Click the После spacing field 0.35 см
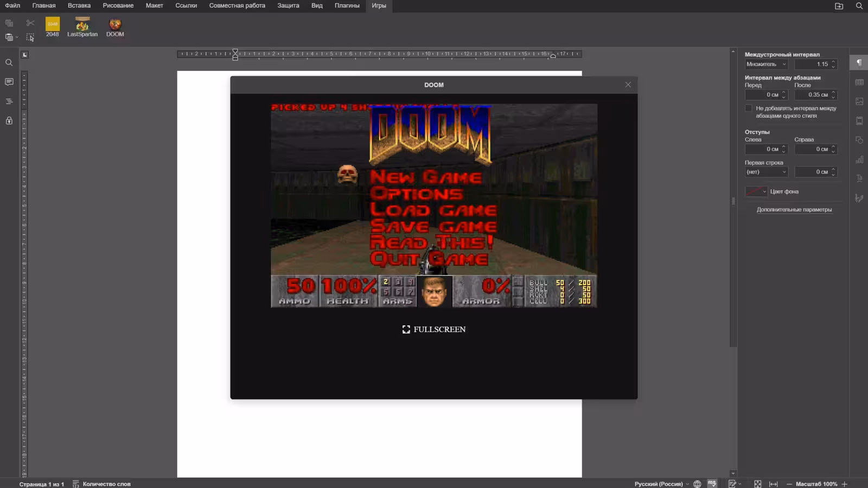868x488 pixels. [x=816, y=95]
